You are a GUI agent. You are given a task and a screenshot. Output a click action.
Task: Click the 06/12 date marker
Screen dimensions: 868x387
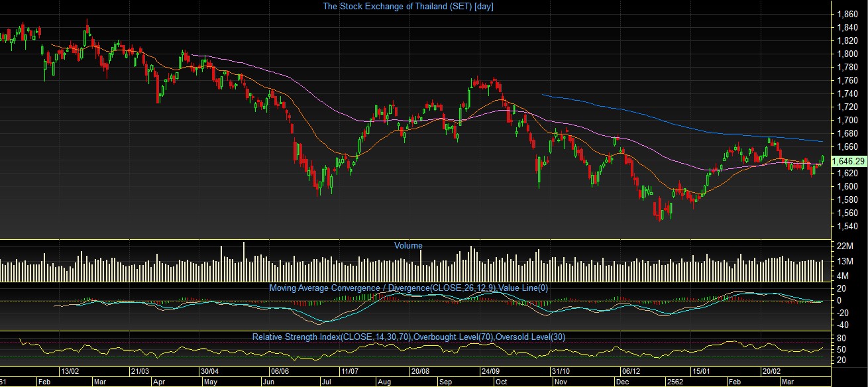[x=630, y=371]
